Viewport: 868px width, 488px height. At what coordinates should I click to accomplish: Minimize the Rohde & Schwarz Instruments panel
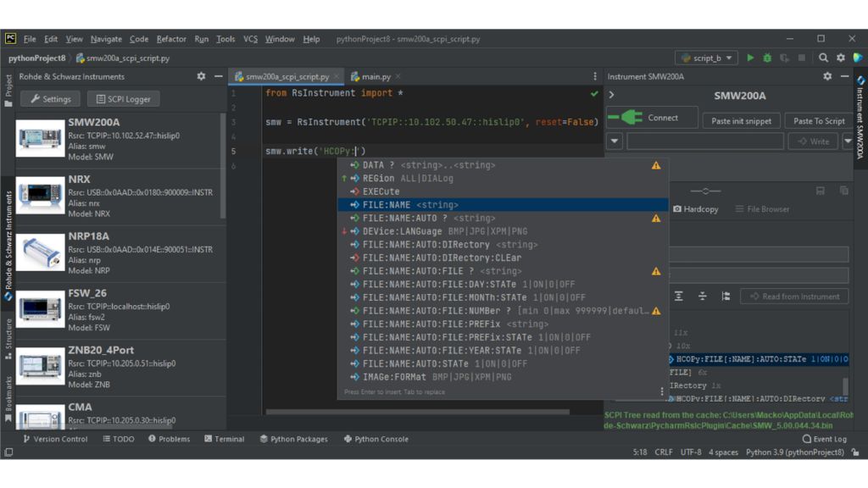click(x=218, y=76)
